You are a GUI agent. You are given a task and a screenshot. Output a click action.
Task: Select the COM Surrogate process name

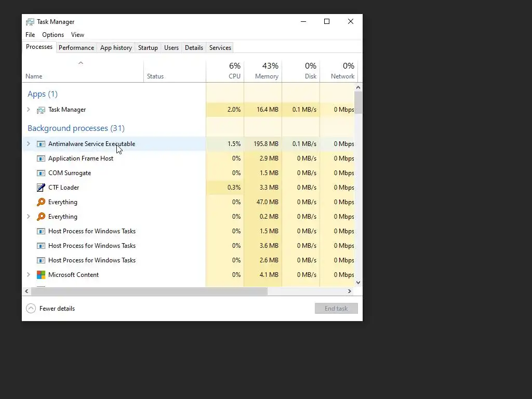click(70, 173)
